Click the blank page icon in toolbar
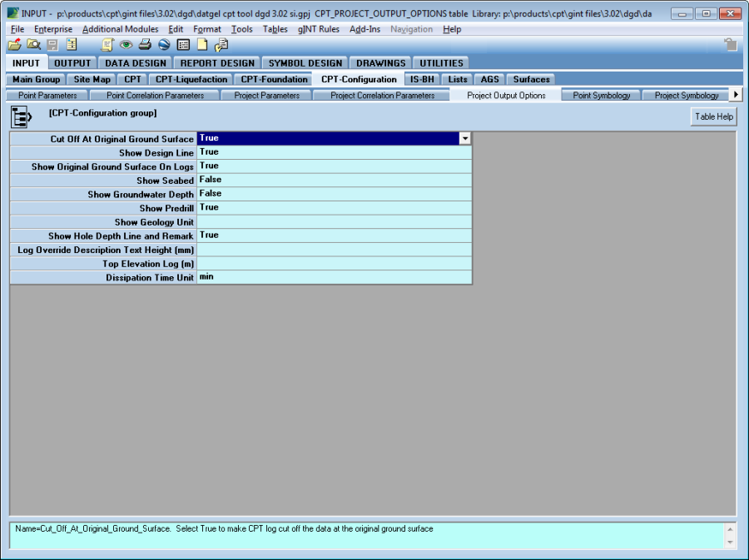The height and width of the screenshot is (560, 749). point(202,45)
